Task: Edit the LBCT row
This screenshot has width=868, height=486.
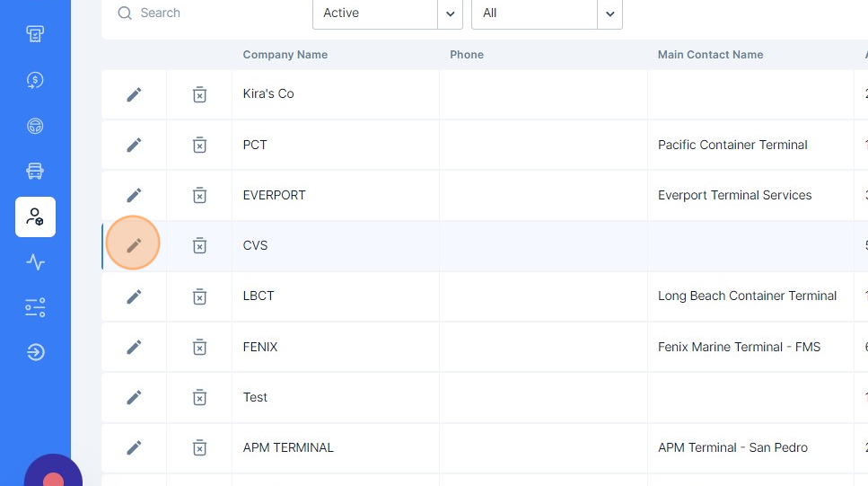Action: [x=134, y=296]
